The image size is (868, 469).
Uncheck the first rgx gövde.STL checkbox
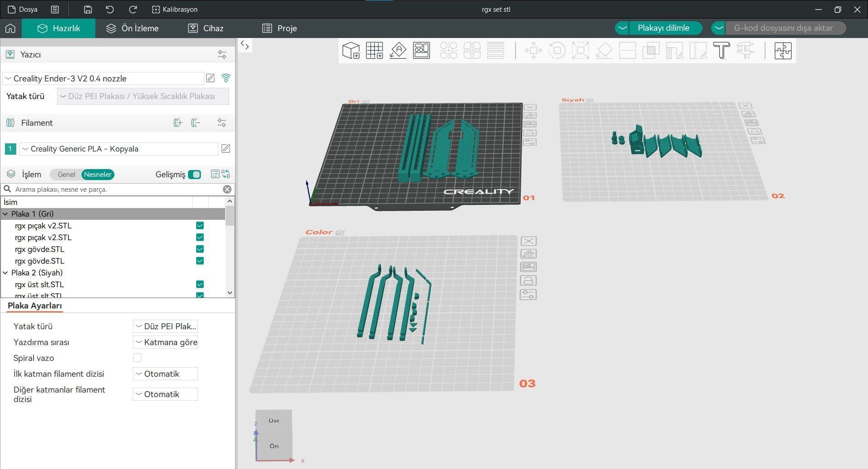click(200, 249)
